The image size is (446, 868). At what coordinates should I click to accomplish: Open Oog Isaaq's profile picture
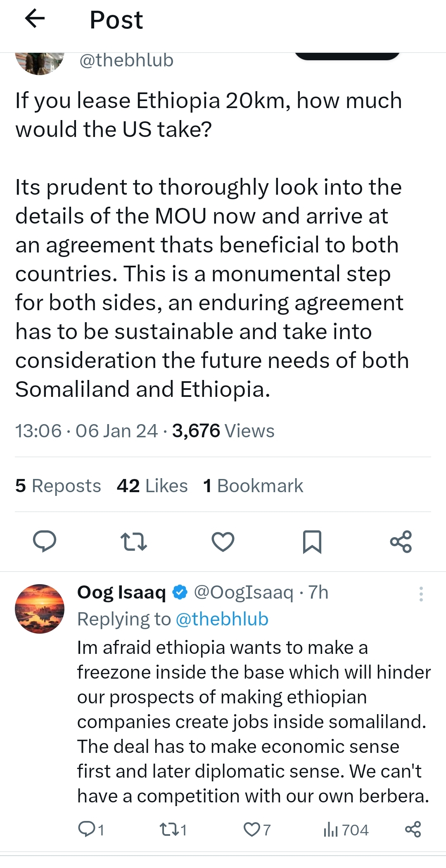[x=40, y=609]
